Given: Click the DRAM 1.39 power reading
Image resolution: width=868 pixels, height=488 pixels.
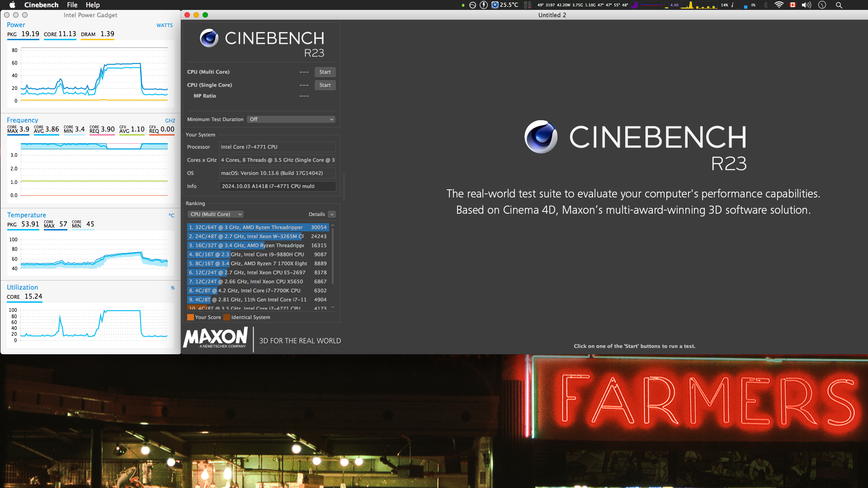Looking at the screenshot, I should tap(98, 34).
